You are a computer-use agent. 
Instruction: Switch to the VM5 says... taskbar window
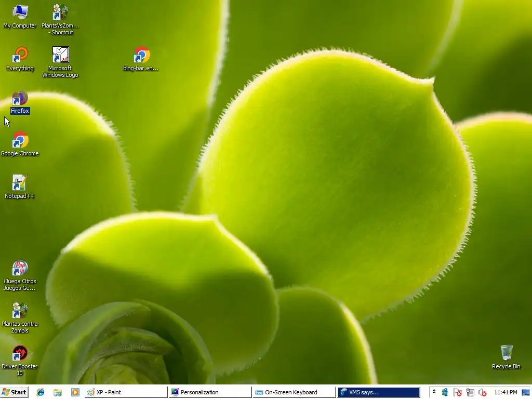pos(379,392)
